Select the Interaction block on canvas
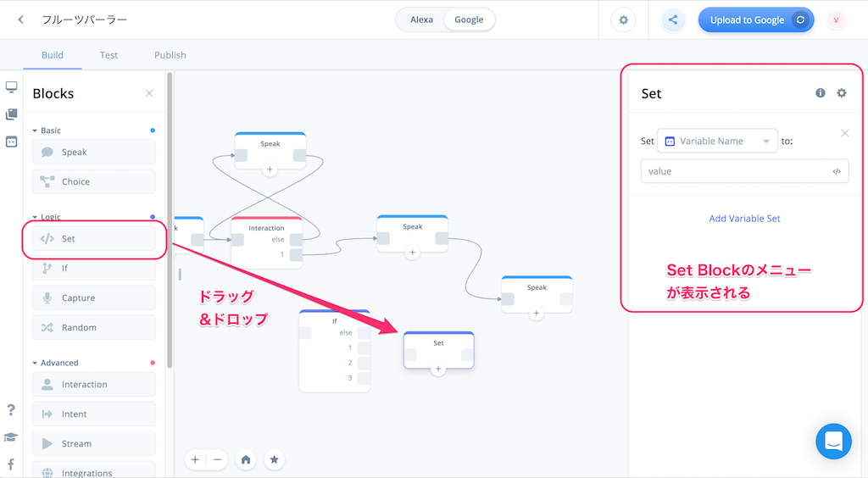This screenshot has width=868, height=478. (x=266, y=242)
